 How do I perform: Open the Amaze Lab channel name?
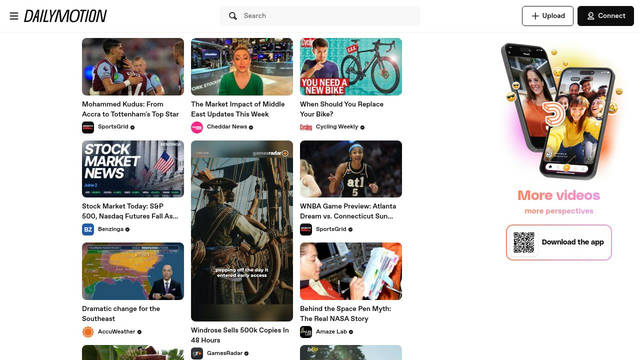[x=331, y=332]
